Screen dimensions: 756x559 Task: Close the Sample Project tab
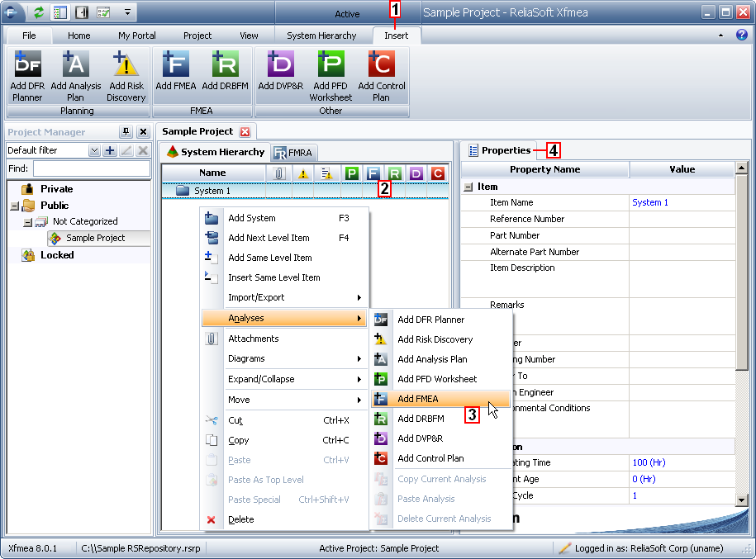click(245, 132)
